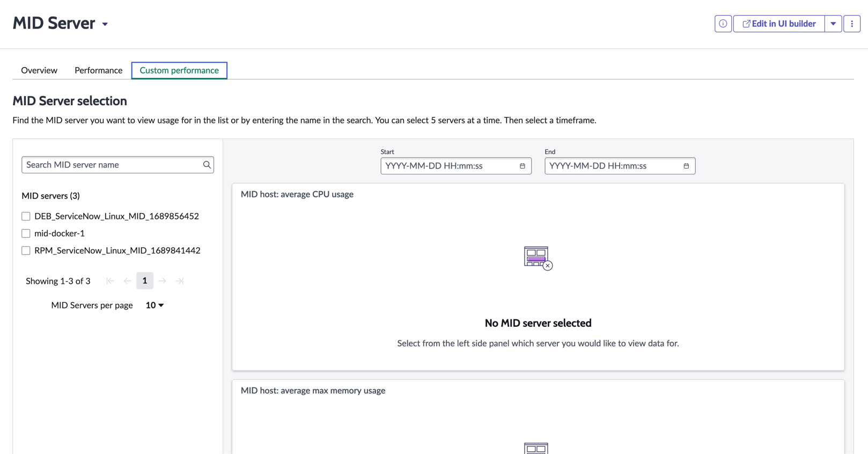Click MID host: average CPU usage title
The image size is (868, 454).
pyautogui.click(x=297, y=194)
